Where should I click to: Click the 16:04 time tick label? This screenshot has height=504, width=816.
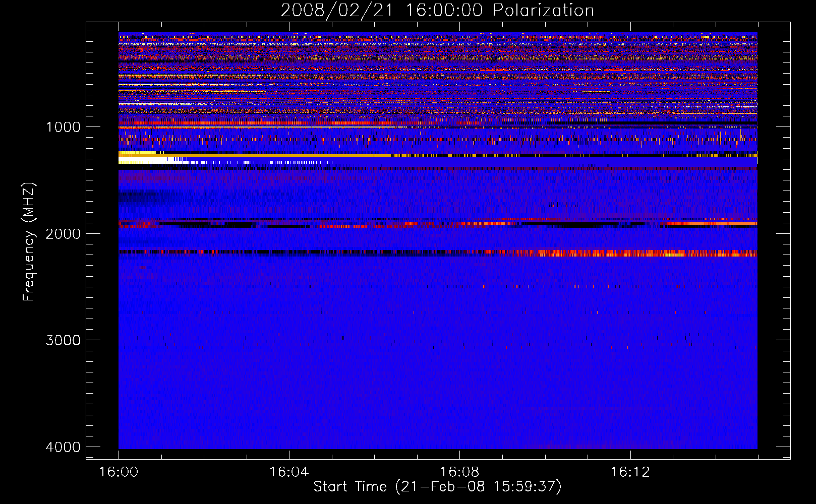pyautogui.click(x=289, y=472)
